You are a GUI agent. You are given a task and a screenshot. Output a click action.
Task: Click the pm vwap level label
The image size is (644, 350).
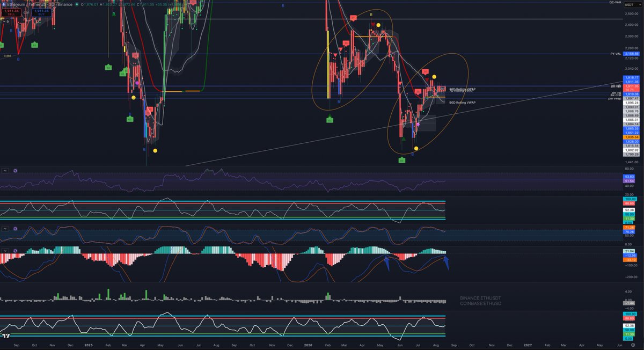point(614,99)
